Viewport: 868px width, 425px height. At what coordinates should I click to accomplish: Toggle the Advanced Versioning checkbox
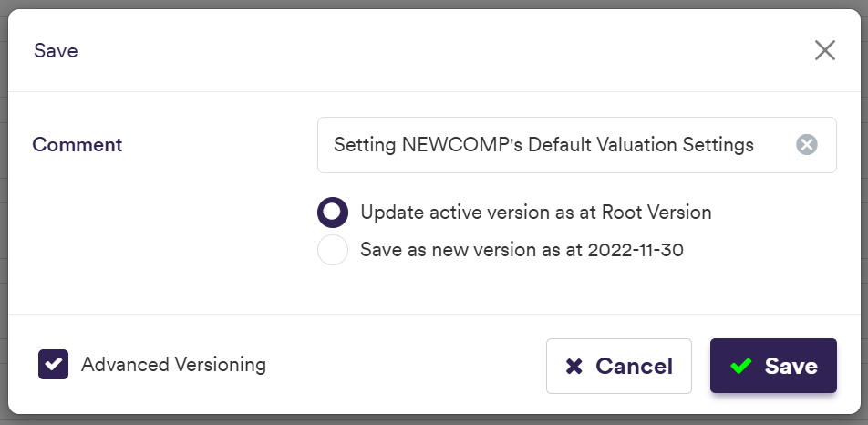54,365
